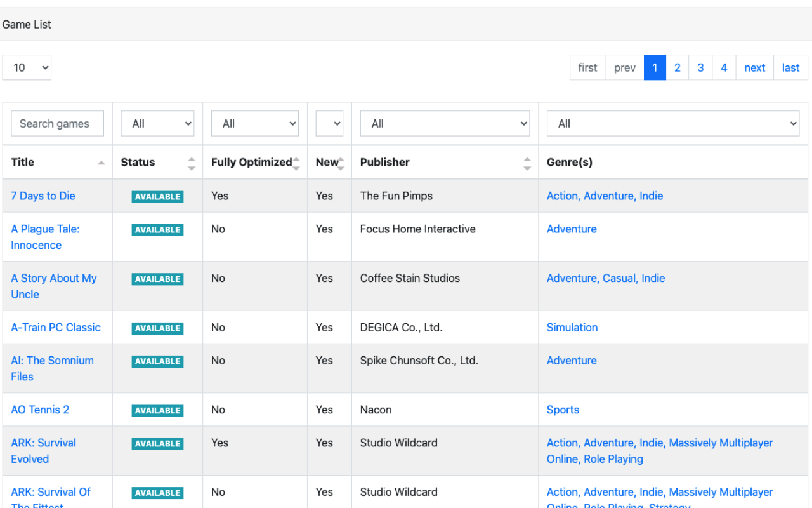Open ARK: Survival Of The Fittest link
812x508 pixels.
tap(51, 499)
